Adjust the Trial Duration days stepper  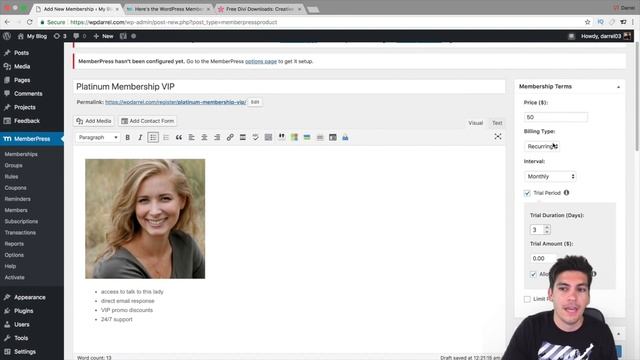coord(547,229)
